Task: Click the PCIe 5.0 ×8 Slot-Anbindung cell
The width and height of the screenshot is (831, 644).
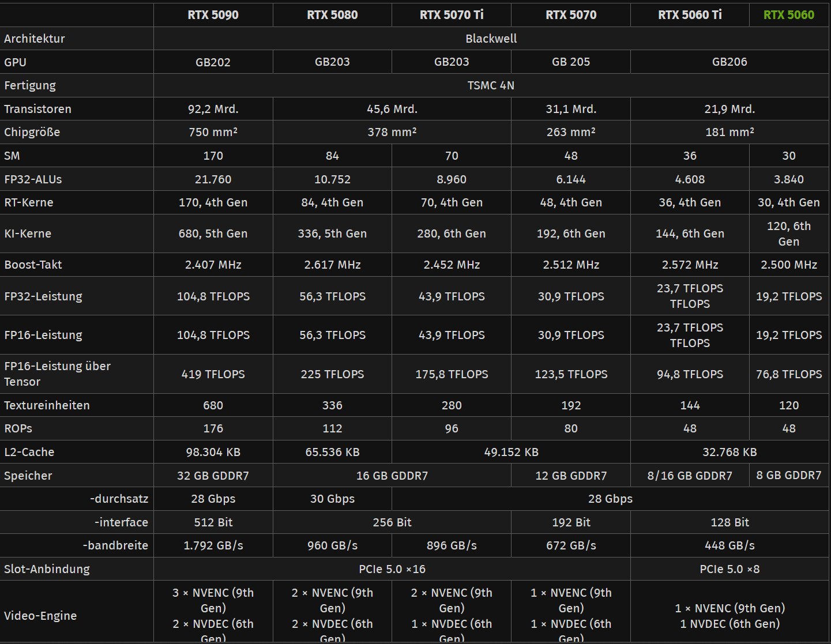Action: point(730,569)
